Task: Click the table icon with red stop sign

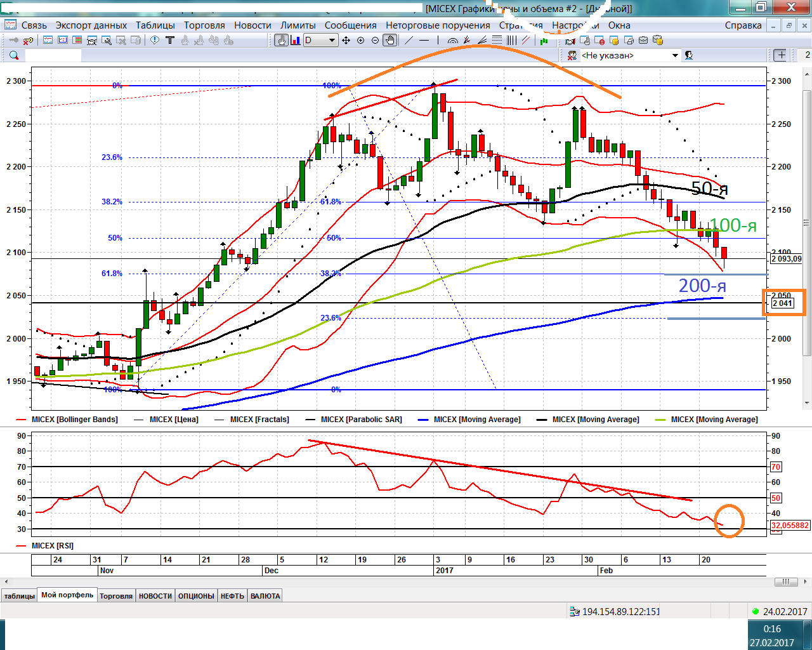Action: point(599,40)
